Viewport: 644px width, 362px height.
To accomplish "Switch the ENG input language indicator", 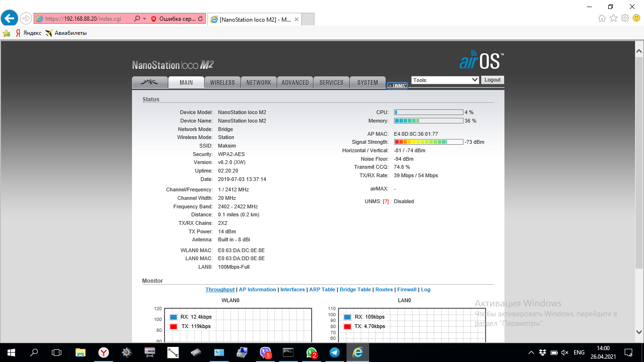I will point(579,353).
